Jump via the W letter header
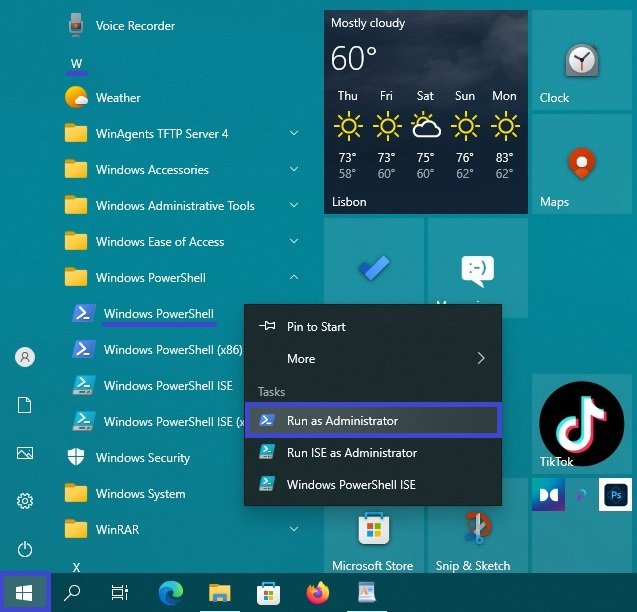The height and width of the screenshot is (612, 637). point(76,64)
